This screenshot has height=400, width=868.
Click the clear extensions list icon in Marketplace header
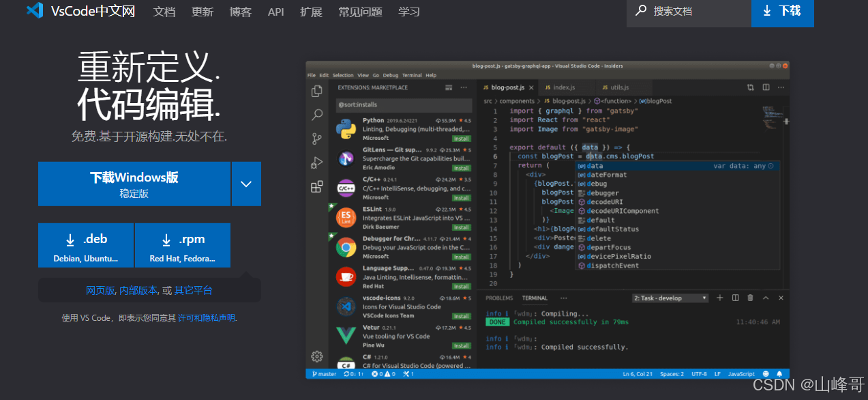coord(449,87)
